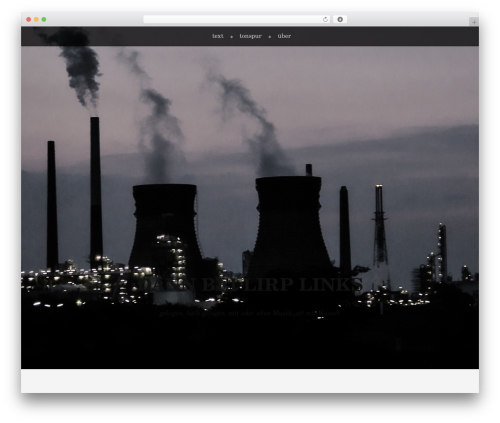Click the faded site title heading
This screenshot has width=500, height=423.
250,284
